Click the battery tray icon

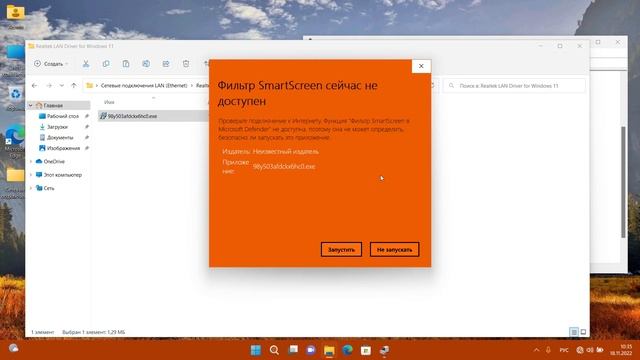pos(600,350)
